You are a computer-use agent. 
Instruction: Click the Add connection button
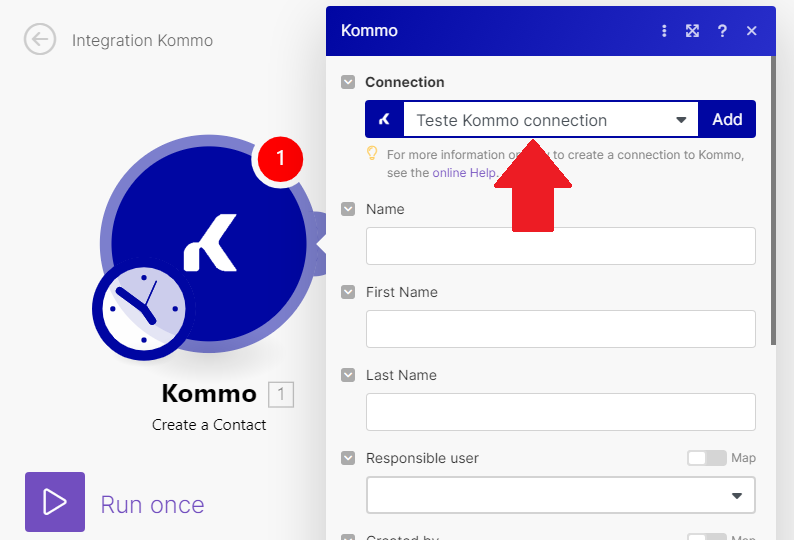[727, 119]
